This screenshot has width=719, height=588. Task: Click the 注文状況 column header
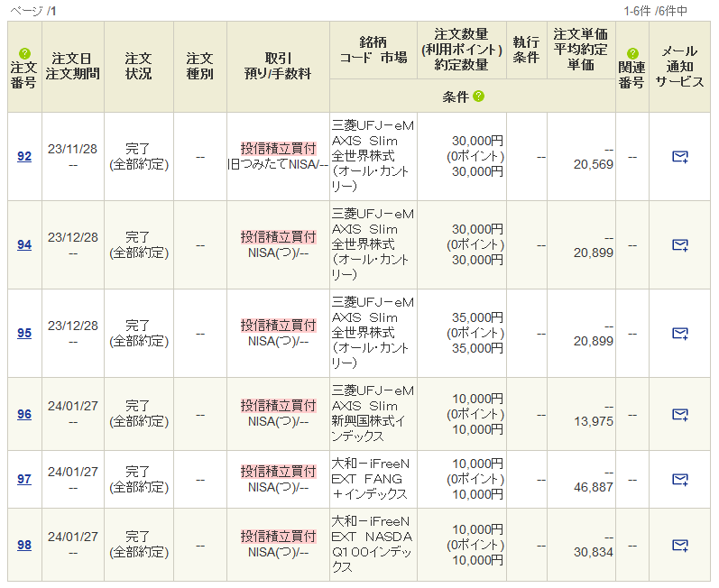click(x=139, y=66)
